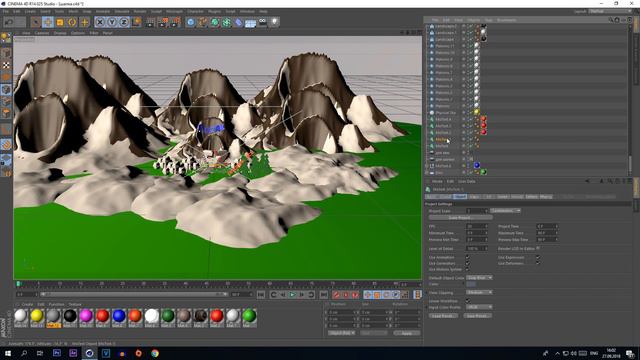The width and height of the screenshot is (640, 360).
Task: Click the search icon in Object Manager
Action: coord(611,20)
